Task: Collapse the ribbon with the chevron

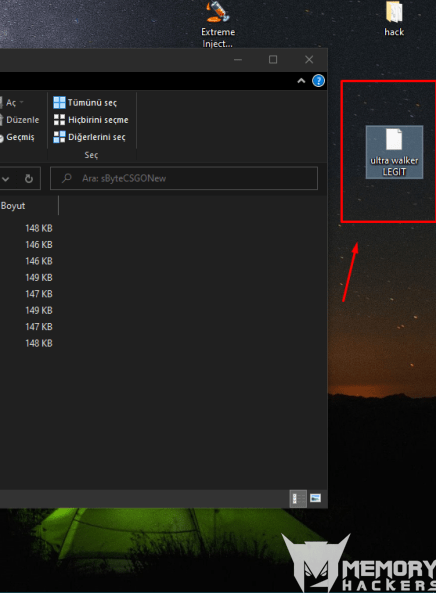Action: (301, 81)
